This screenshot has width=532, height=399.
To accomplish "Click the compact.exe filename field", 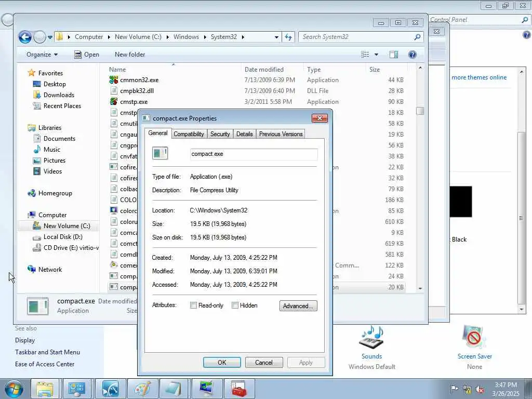I will (x=254, y=154).
